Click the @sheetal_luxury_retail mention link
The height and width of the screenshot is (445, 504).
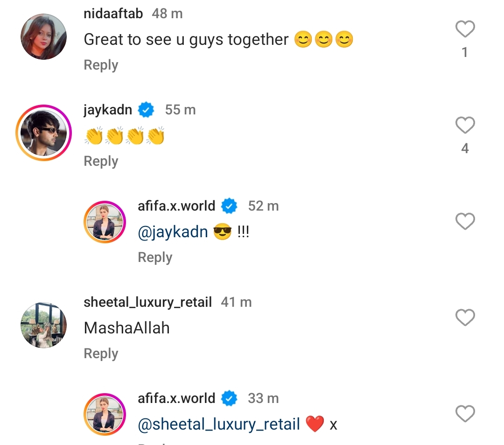click(218, 424)
